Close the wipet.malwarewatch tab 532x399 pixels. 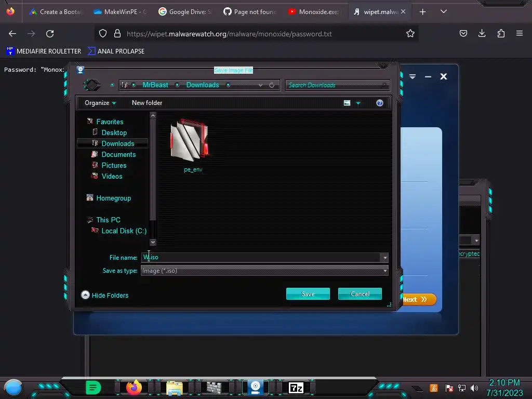[x=403, y=11]
